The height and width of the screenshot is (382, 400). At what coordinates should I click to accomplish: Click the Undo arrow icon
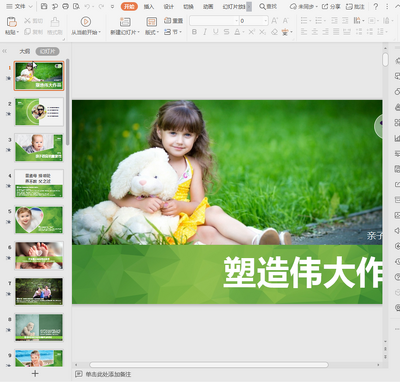(x=87, y=6)
